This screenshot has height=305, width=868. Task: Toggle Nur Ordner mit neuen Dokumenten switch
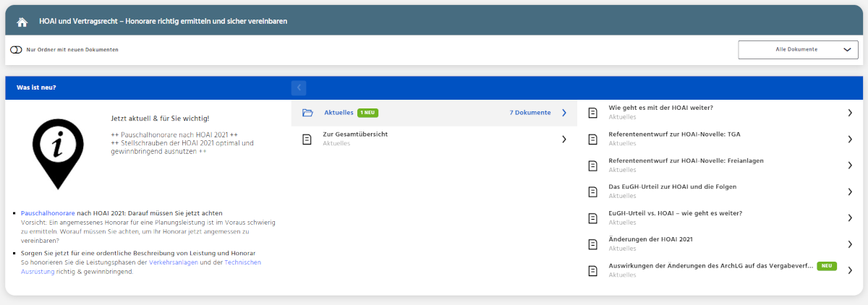[x=16, y=50]
